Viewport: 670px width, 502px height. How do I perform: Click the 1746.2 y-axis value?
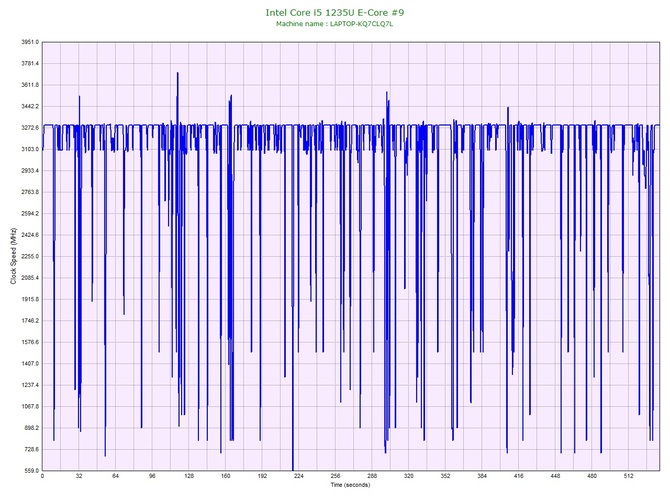click(x=30, y=321)
